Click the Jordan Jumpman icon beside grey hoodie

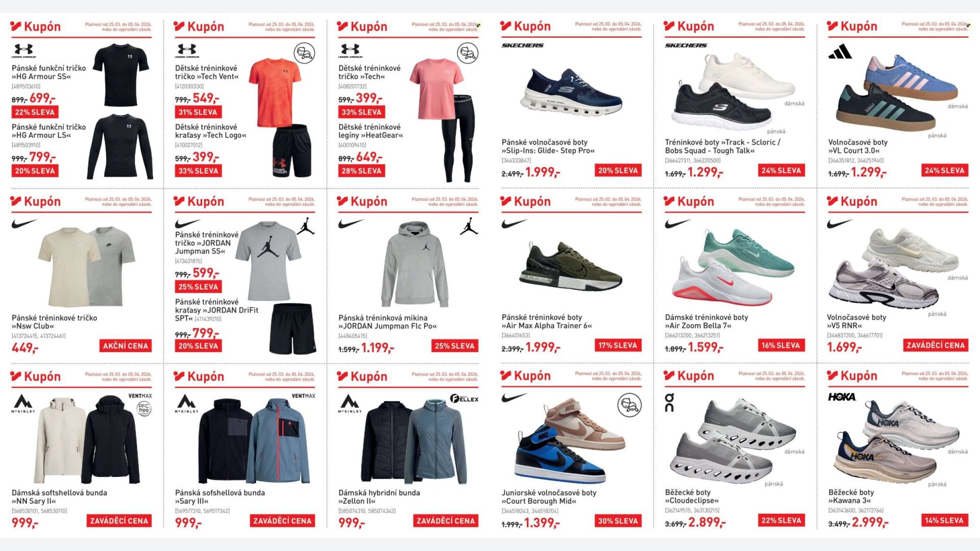click(x=469, y=227)
